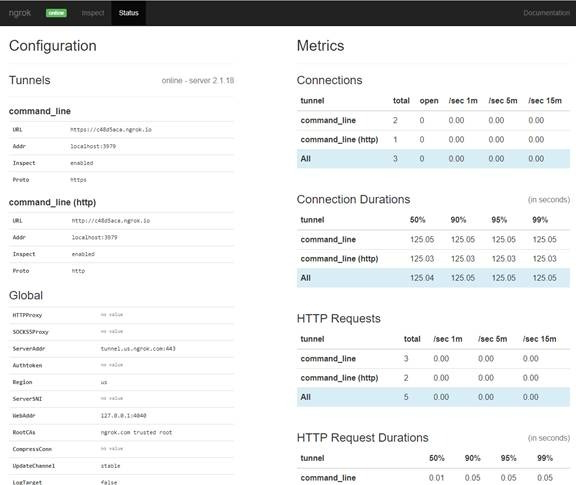The height and width of the screenshot is (485, 576).
Task: Click the command_line tunnel heading
Action: pos(40,111)
